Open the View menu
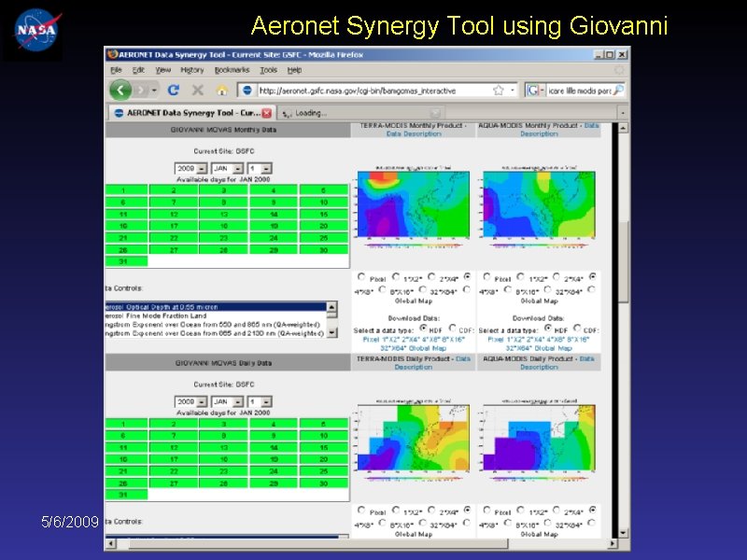 click(x=162, y=70)
